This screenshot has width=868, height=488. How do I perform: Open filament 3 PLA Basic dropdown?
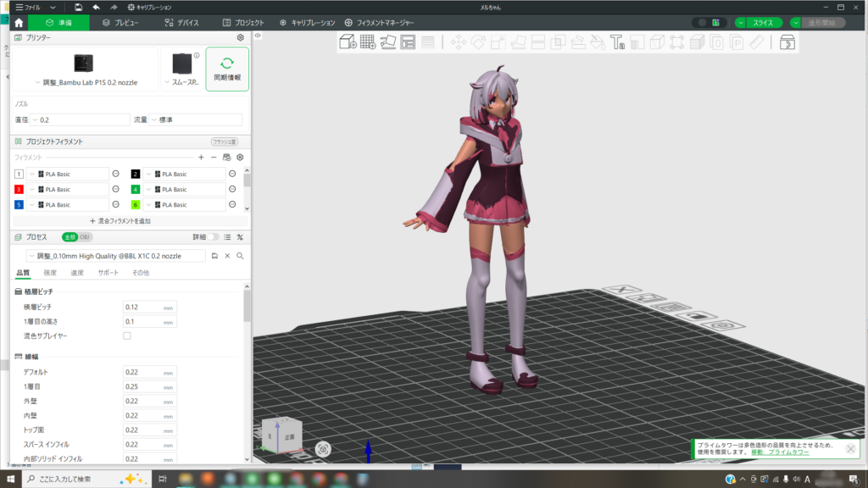[68, 189]
